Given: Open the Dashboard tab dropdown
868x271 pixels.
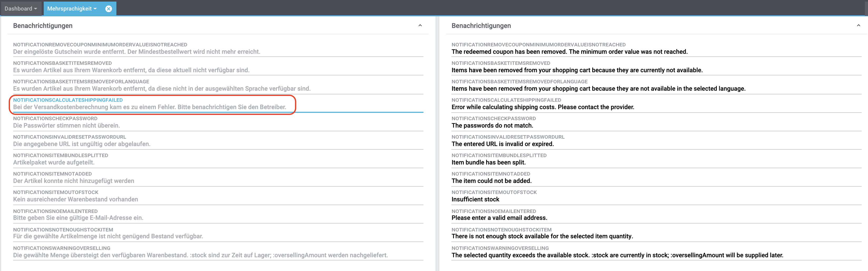Looking at the screenshot, I should point(21,9).
